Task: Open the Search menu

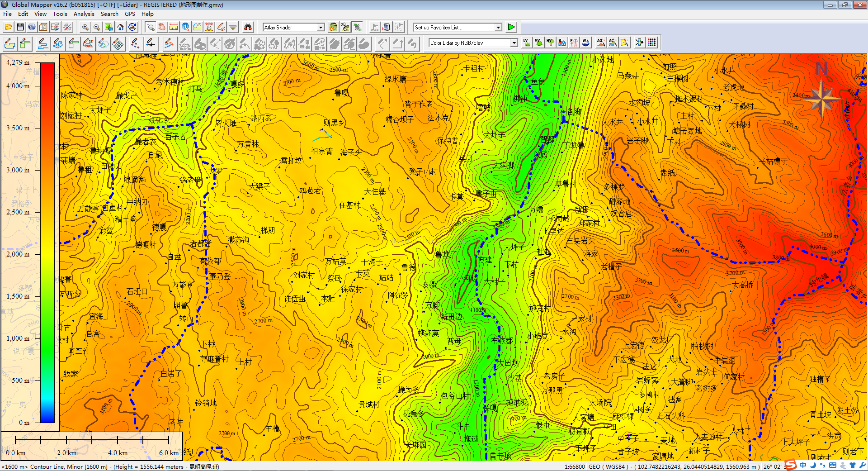Action: pyautogui.click(x=109, y=14)
